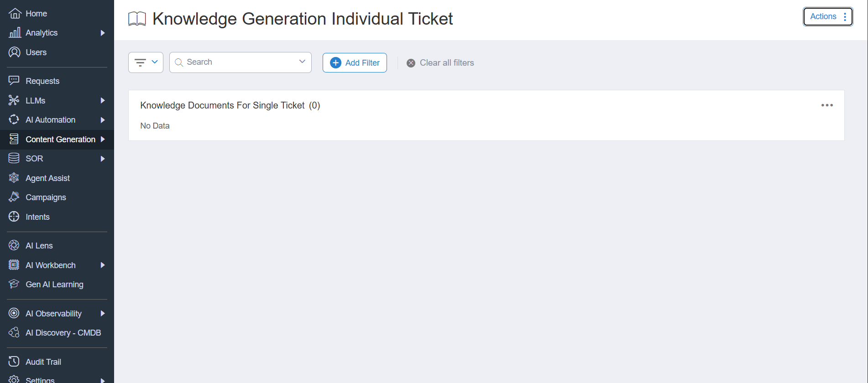The height and width of the screenshot is (383, 868).
Task: Open the Search field dropdown chevron
Action: coord(302,62)
